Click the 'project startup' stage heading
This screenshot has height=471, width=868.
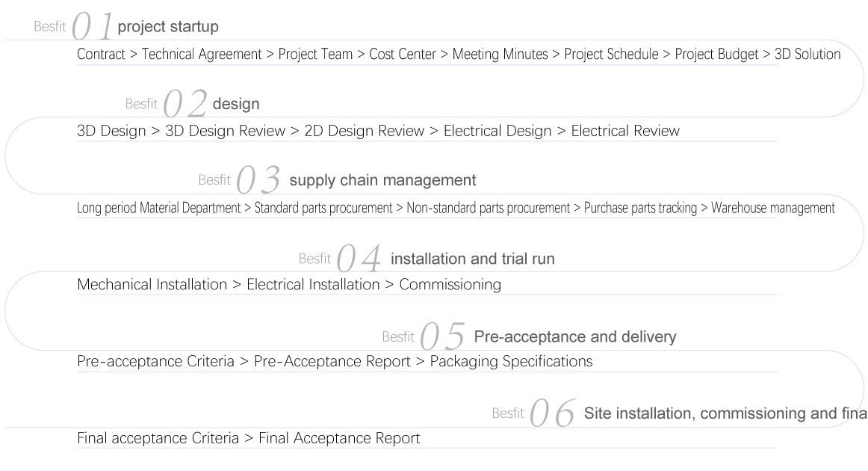pyautogui.click(x=168, y=28)
